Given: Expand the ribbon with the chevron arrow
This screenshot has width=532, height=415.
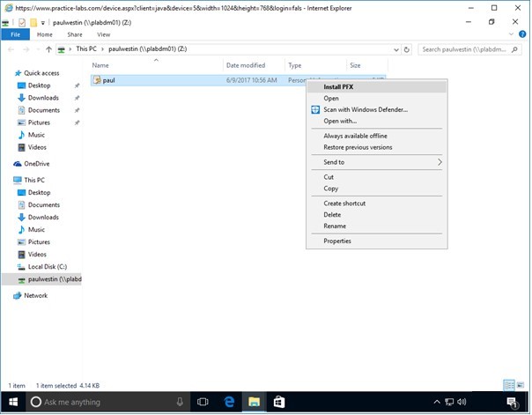Looking at the screenshot, I should tap(510, 34).
